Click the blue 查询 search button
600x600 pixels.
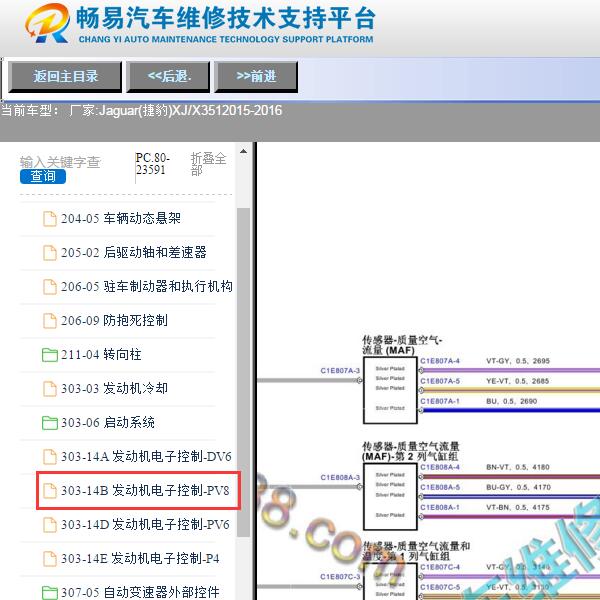(x=43, y=176)
